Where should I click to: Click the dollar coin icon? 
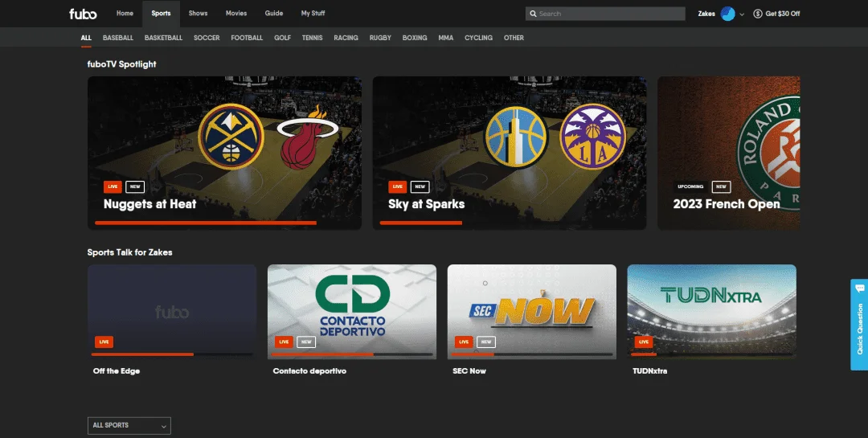coord(758,14)
